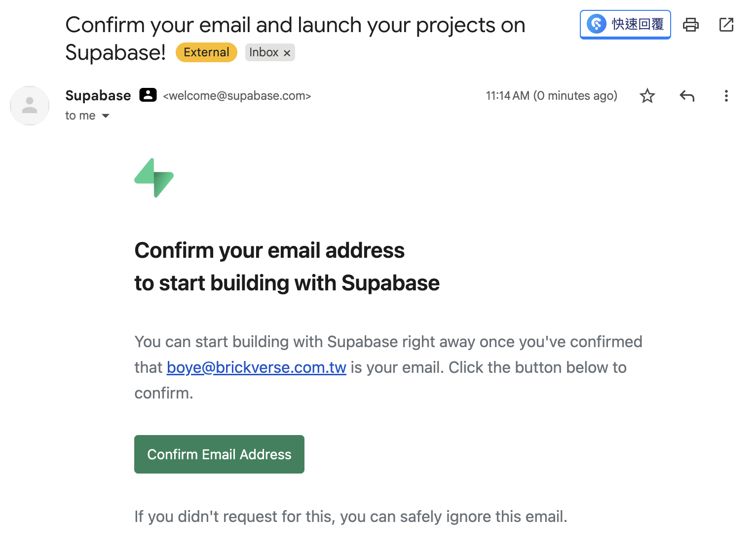Click the green Supabase lightning logo
Viewport: 756px width, 558px height.
coord(154,178)
